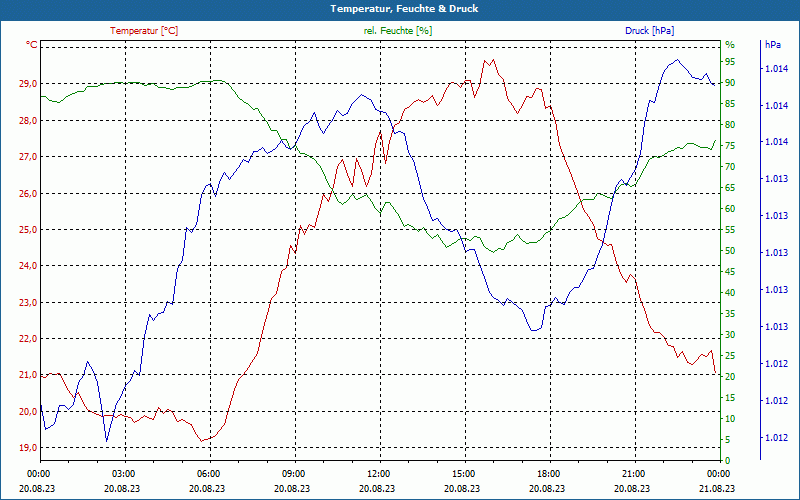Screen dimensions: 800x500
Task: Click the green "85" humidity axis value
Action: [x=730, y=104]
